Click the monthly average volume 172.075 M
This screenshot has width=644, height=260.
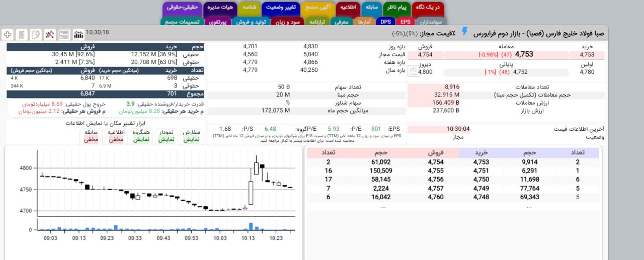coord(276,111)
